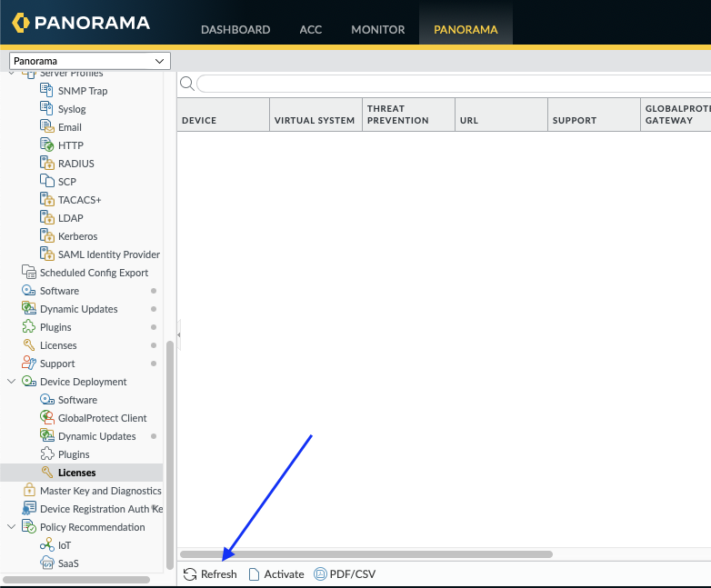Click the Refresh circular arrows icon
Screen dimensions: 711x588
click(x=190, y=574)
